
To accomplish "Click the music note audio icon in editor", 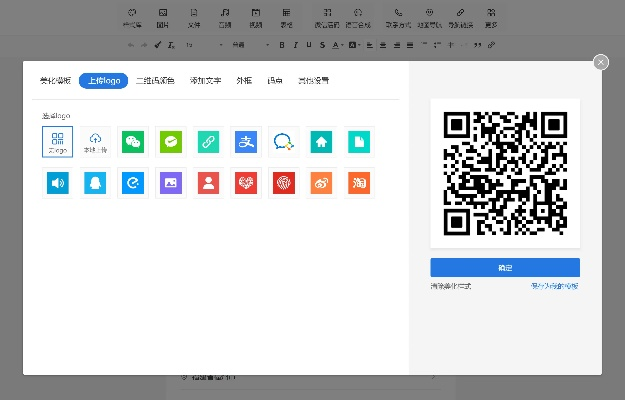I will pos(225,13).
